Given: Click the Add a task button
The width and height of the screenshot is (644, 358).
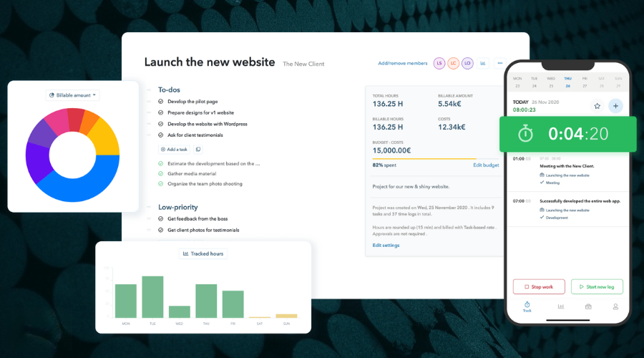Looking at the screenshot, I should click(175, 150).
